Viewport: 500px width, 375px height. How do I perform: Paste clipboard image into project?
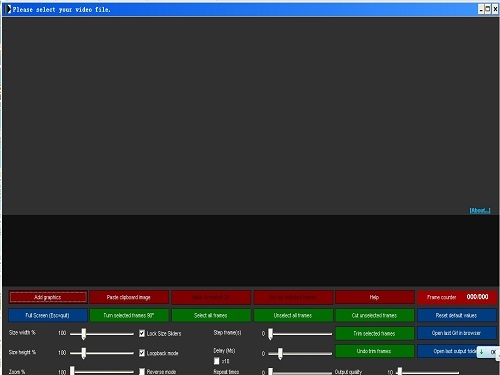click(x=129, y=297)
